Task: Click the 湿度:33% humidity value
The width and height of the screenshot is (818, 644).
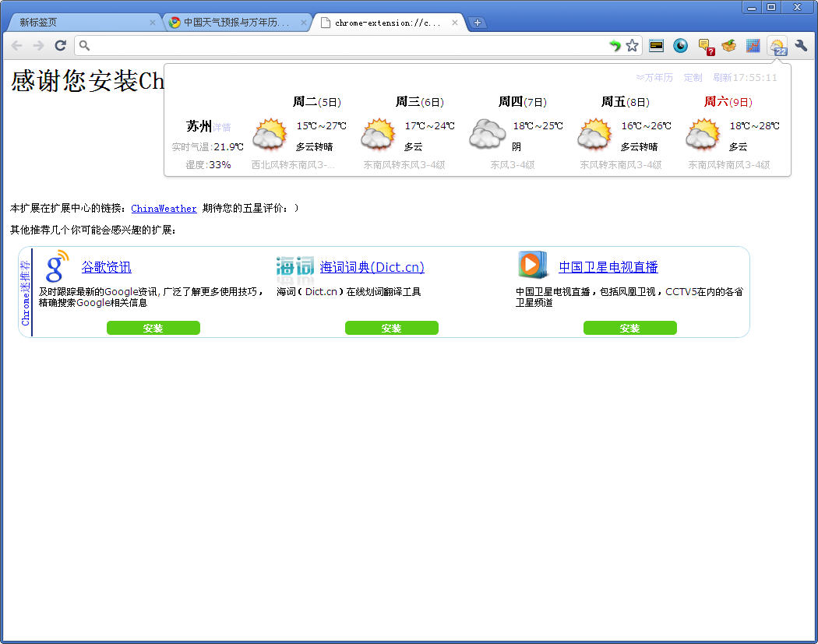Action: (x=208, y=165)
